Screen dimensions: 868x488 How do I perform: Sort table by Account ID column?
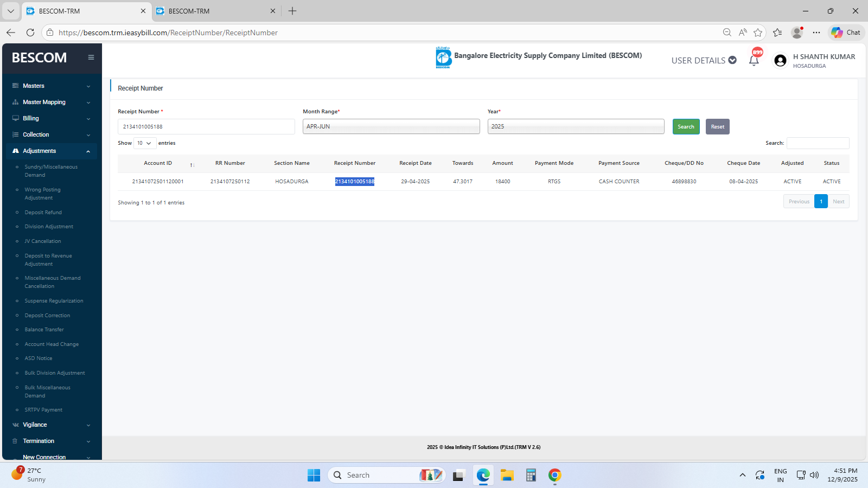(158, 163)
